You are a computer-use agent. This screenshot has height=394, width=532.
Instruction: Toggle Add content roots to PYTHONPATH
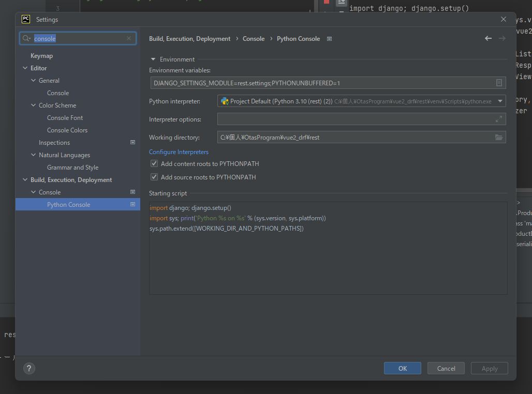[x=154, y=164]
